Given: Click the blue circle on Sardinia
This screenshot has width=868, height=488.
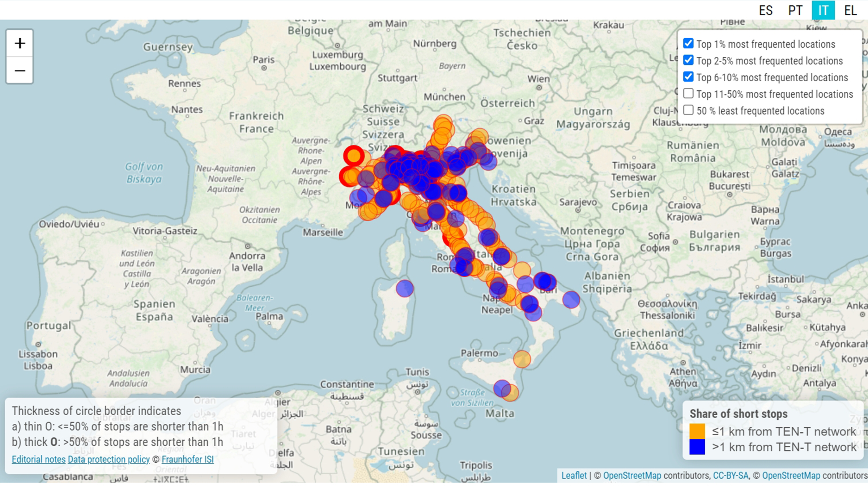Looking at the screenshot, I should (404, 288).
